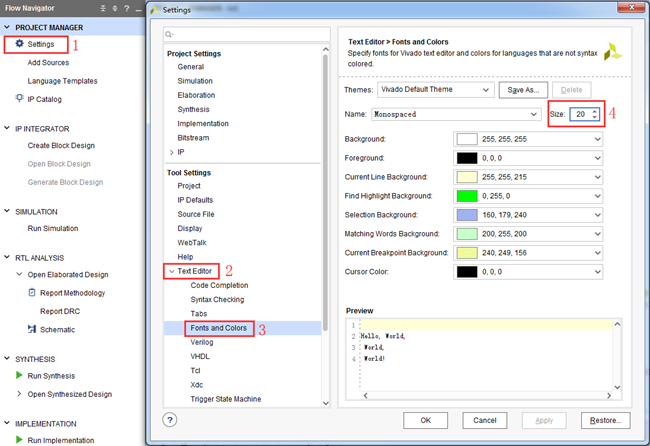This screenshot has width=650, height=446.
Task: Collapse IMPLEMENTATION section
Action: (x=7, y=423)
